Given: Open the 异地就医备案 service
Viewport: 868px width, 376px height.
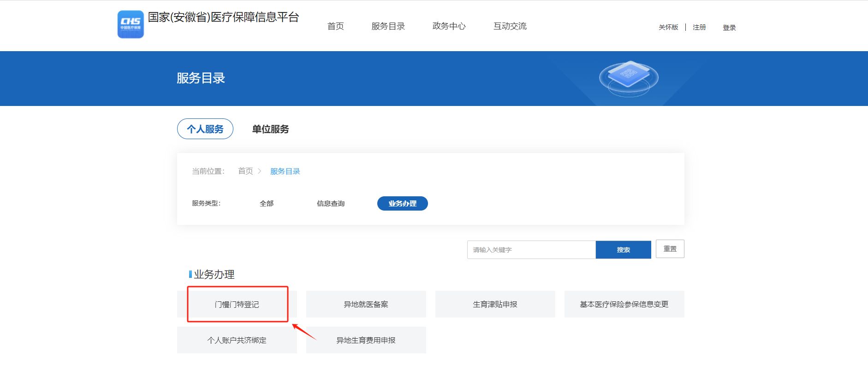Looking at the screenshot, I should coord(366,304).
